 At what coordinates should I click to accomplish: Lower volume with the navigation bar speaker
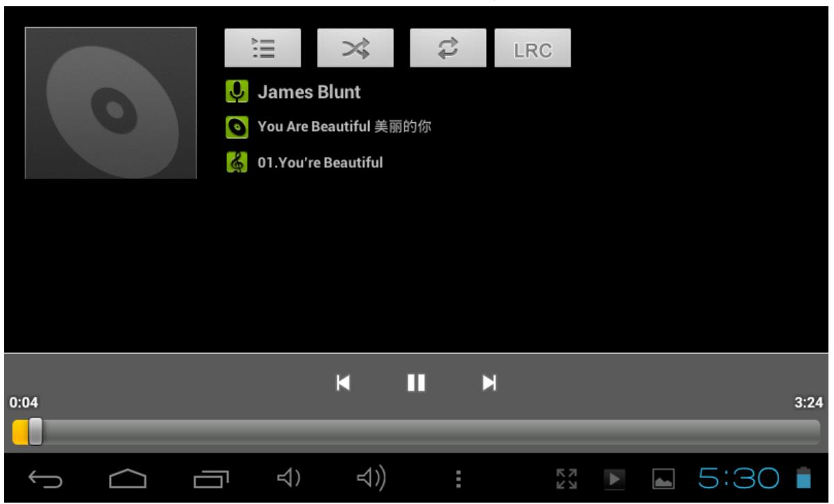[288, 478]
